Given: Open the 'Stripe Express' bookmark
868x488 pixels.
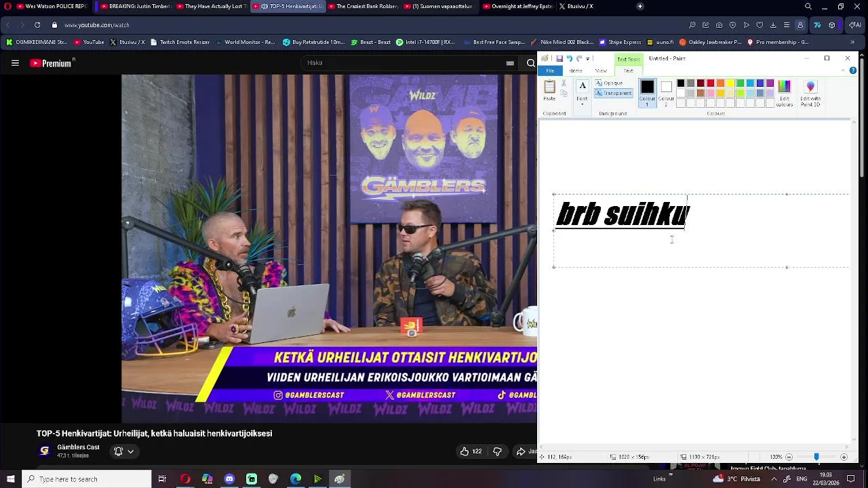Looking at the screenshot, I should 619,42.
